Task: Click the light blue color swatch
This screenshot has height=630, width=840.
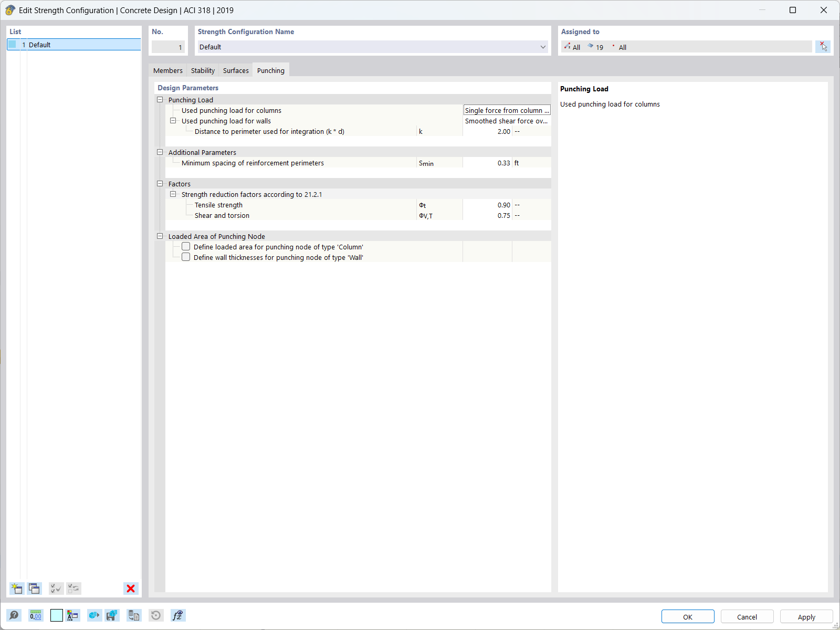Action: coord(56,615)
